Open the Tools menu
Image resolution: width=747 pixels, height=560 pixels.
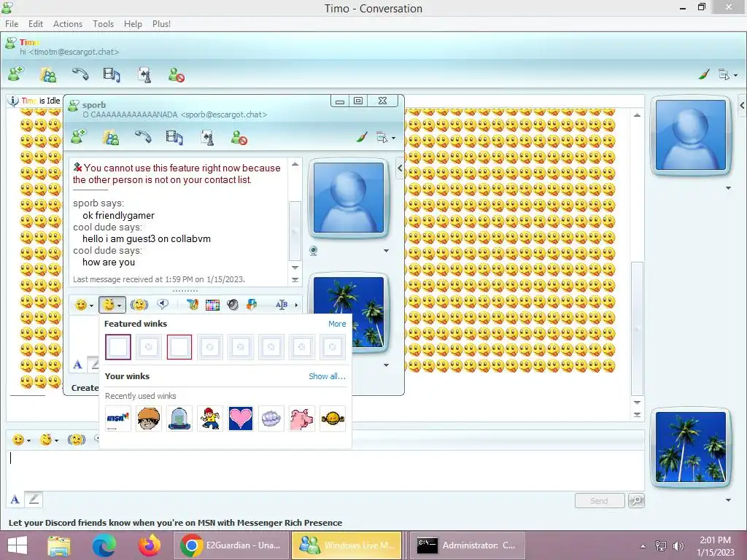(103, 24)
